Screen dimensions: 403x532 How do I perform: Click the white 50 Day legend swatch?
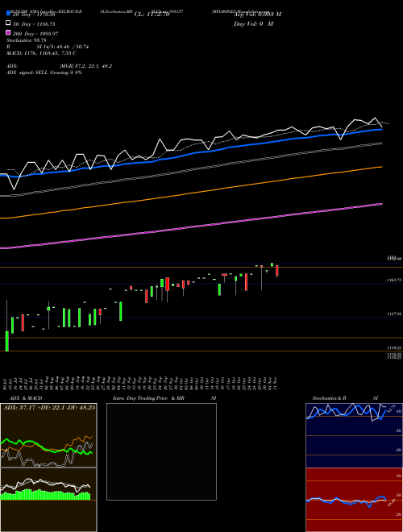point(8,23)
